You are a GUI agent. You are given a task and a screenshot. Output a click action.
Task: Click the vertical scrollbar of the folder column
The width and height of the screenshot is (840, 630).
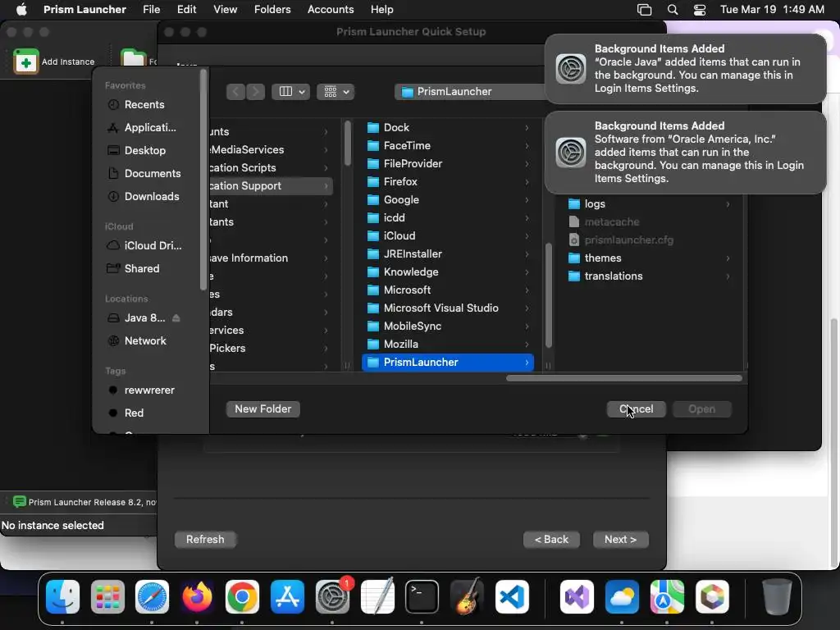coord(548,295)
